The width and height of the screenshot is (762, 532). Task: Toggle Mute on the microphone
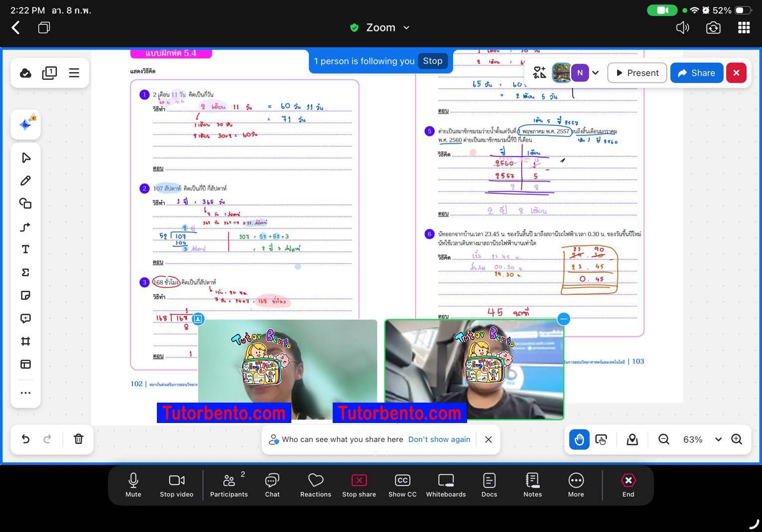[133, 484]
